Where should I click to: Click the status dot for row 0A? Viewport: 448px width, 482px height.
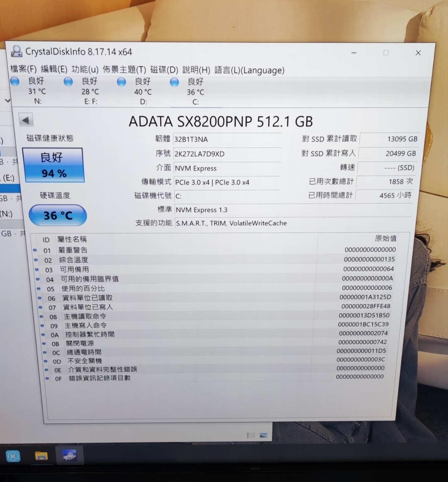coord(43,335)
